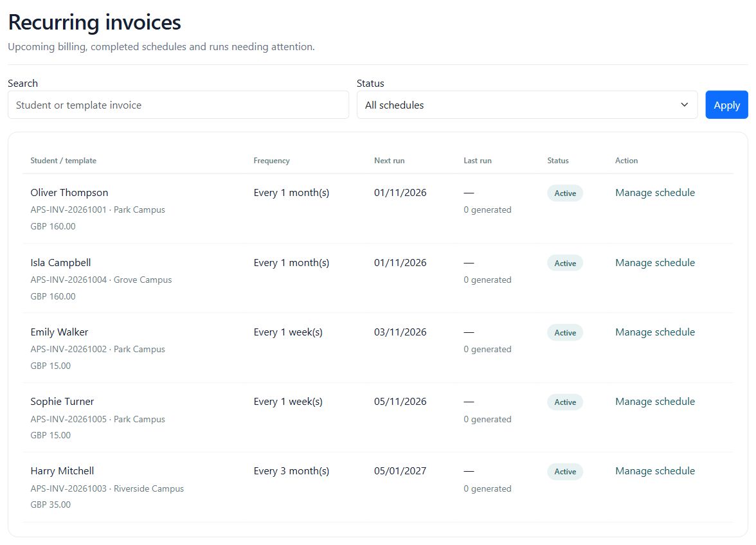The image size is (756, 545).
Task: Click 0 generated in Sophie Turner's row
Action: [487, 419]
